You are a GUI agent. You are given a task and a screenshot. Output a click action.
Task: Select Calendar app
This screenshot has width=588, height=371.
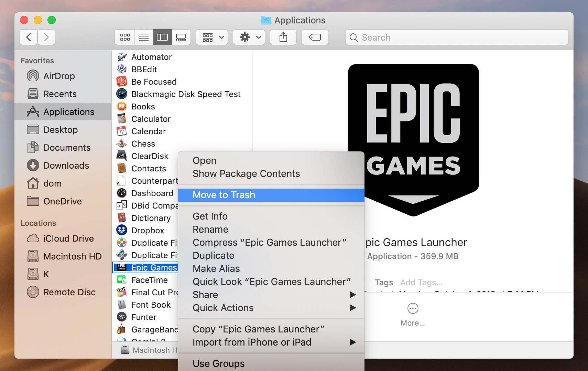point(182,131)
